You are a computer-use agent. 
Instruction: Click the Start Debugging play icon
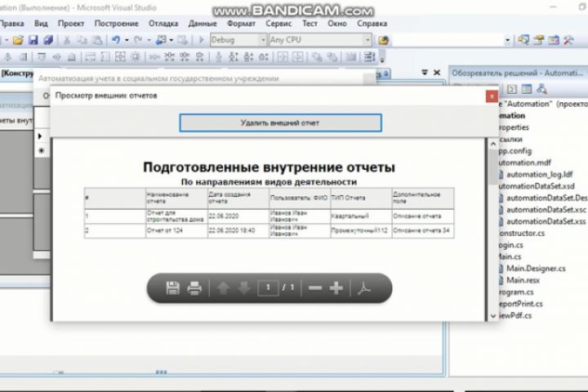(x=201, y=40)
